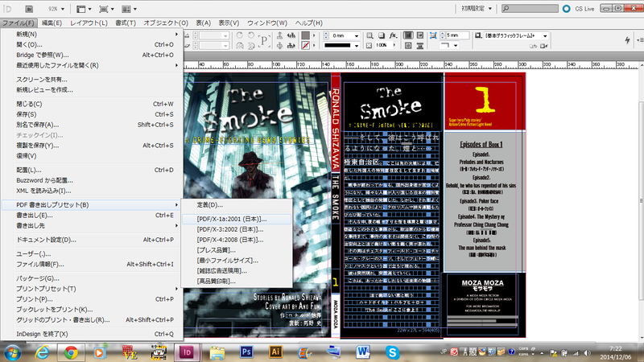Screen dimensions: 644x362
Task: Select [PDF/X-1a:2001 (日本)]... preset
Action: click(x=237, y=219)
